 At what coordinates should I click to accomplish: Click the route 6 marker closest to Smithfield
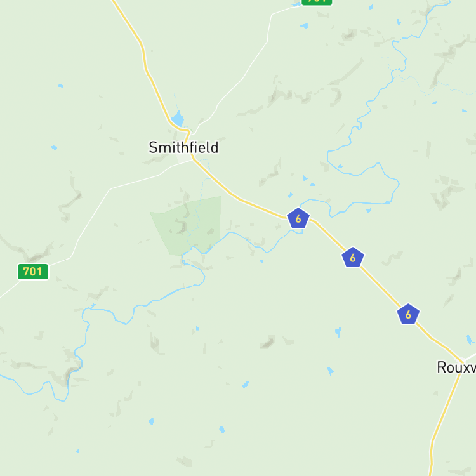298,218
